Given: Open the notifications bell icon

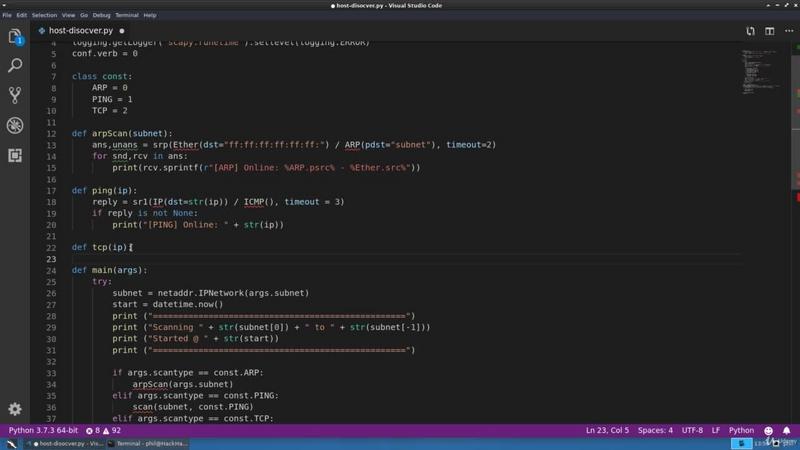Looking at the screenshot, I should pos(786,431).
